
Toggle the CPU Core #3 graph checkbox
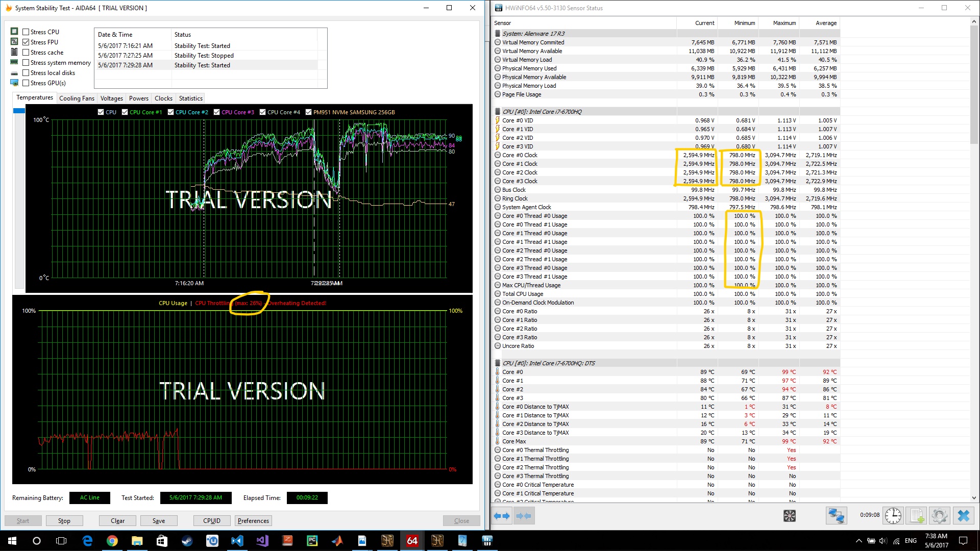[x=216, y=112]
